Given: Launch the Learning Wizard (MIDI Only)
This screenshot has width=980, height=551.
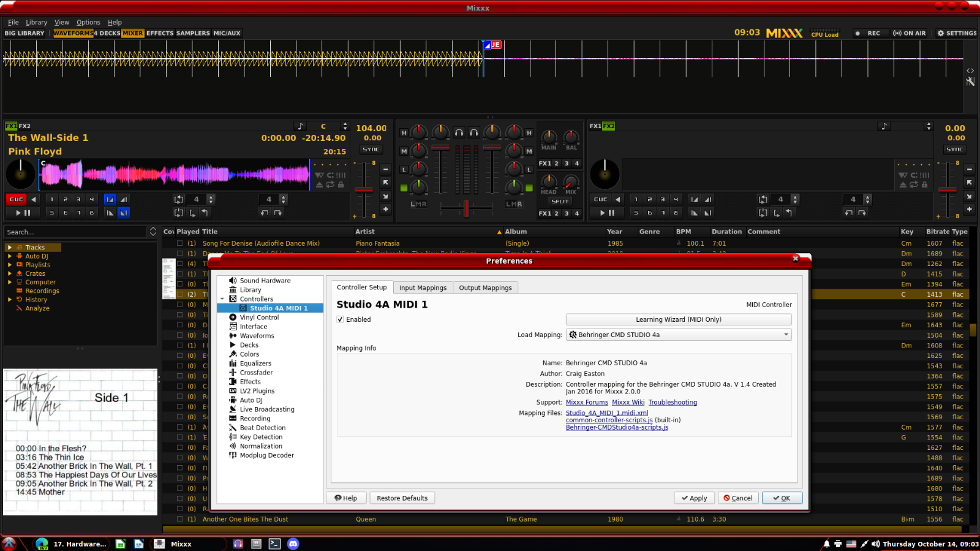Looking at the screenshot, I should point(679,319).
